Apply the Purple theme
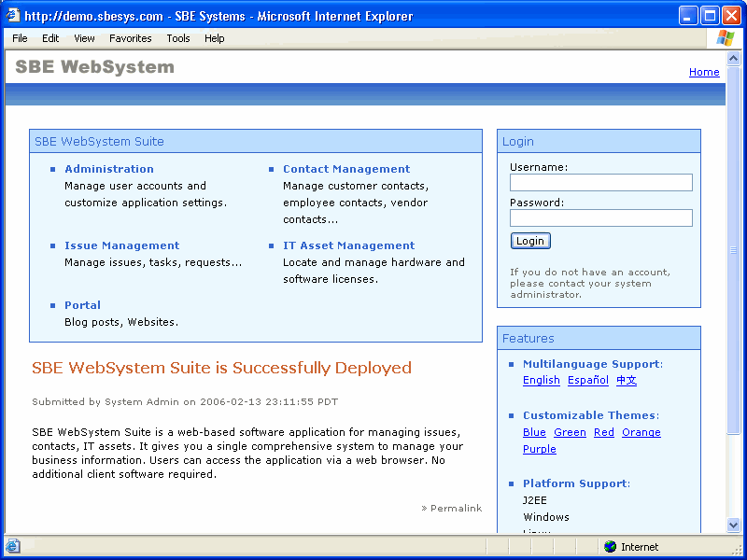747x560 pixels. [540, 449]
